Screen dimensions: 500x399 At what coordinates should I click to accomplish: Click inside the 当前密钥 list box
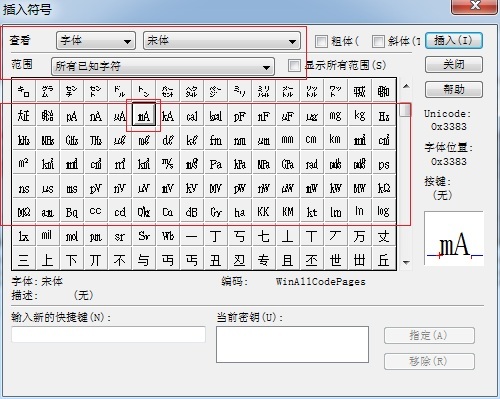[x=292, y=344]
